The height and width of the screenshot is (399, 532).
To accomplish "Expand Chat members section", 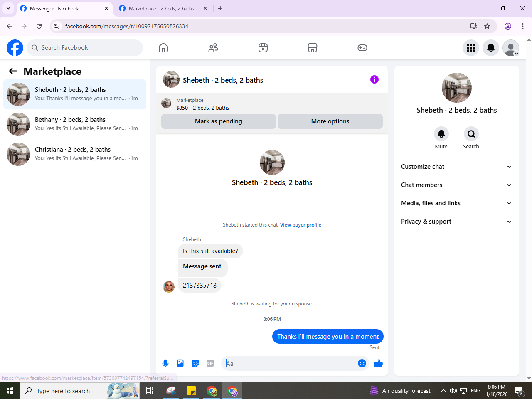I will pos(456,185).
